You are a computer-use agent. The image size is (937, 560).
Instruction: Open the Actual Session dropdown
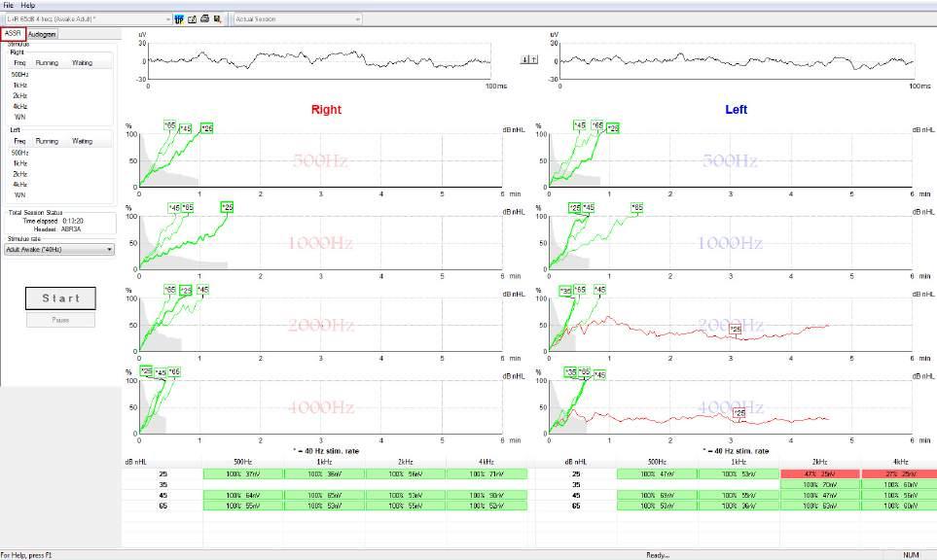(x=298, y=19)
